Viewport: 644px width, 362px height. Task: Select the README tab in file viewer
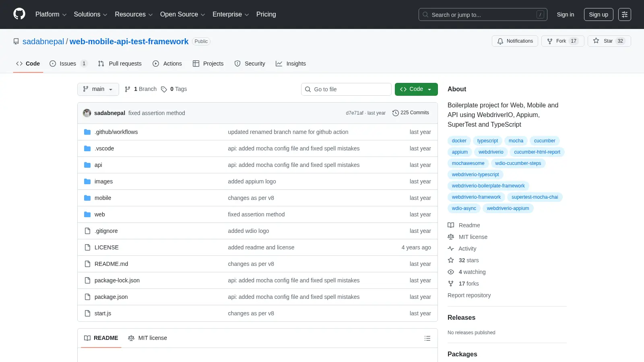pyautogui.click(x=101, y=338)
